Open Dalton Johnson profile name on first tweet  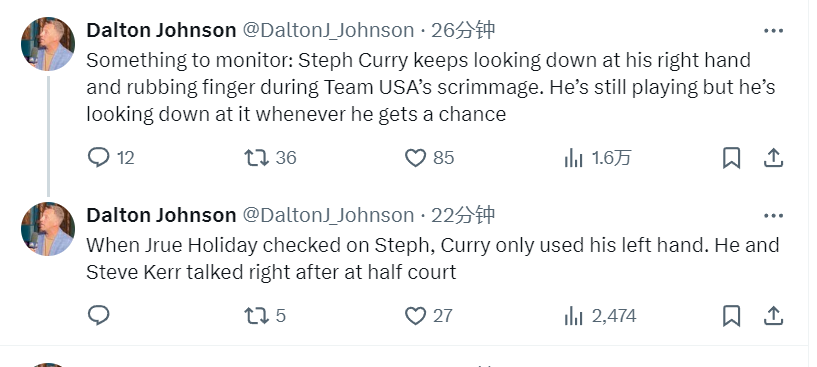(x=161, y=30)
